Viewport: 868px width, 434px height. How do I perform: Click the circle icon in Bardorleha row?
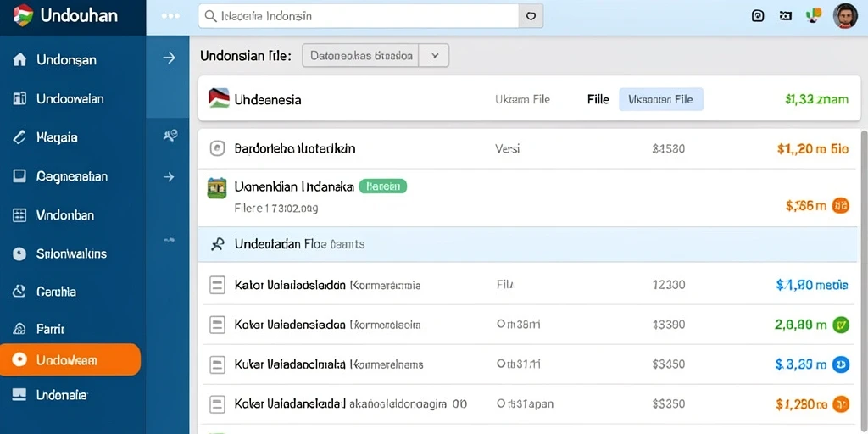pos(218,148)
